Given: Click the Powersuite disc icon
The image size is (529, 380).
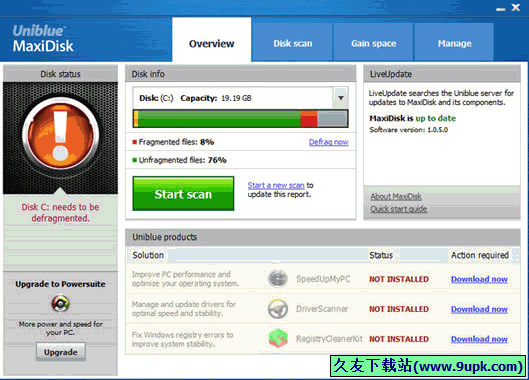Looking at the screenshot, I should (61, 303).
